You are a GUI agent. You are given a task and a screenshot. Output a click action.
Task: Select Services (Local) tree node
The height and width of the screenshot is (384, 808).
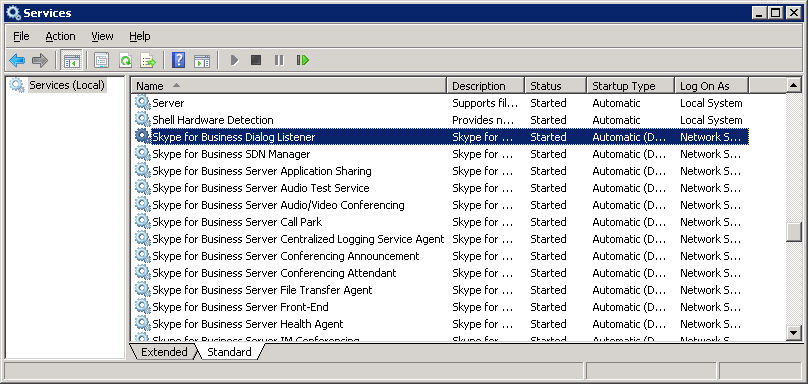(x=66, y=85)
